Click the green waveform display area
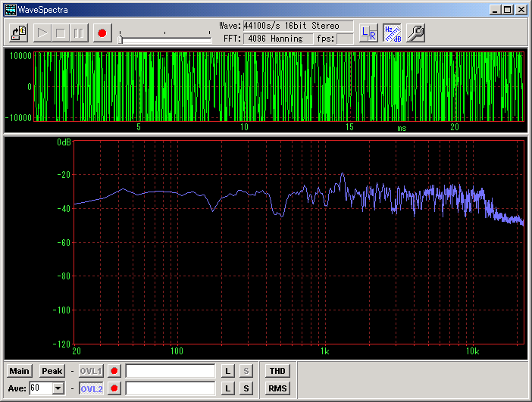 pyautogui.click(x=279, y=87)
